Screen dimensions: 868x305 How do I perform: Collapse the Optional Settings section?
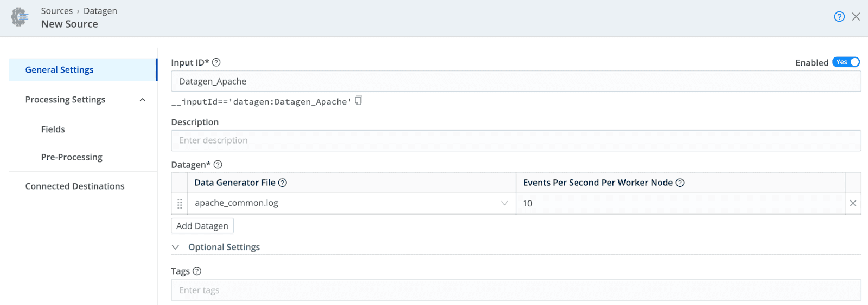coord(176,248)
